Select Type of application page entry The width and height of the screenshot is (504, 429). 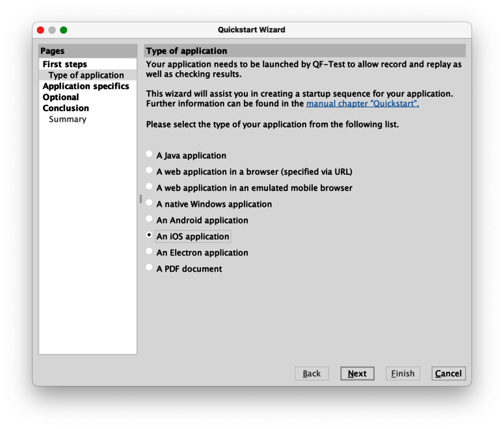pyautogui.click(x=86, y=75)
